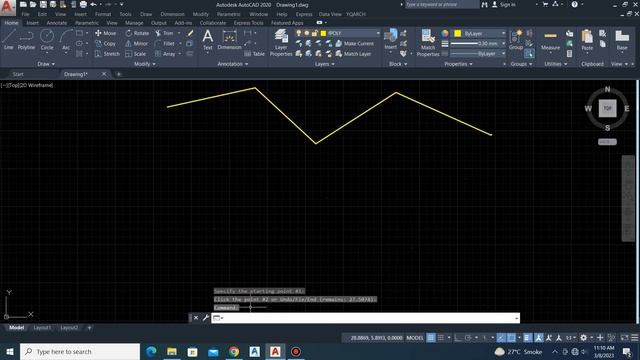The height and width of the screenshot is (360, 640).
Task: Click Match Layer button
Action: [x=353, y=54]
